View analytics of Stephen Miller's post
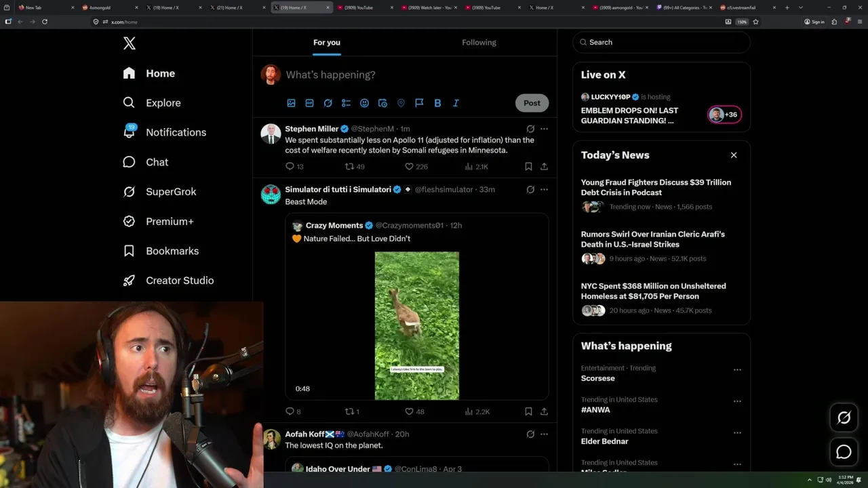The image size is (868, 488). tap(476, 166)
